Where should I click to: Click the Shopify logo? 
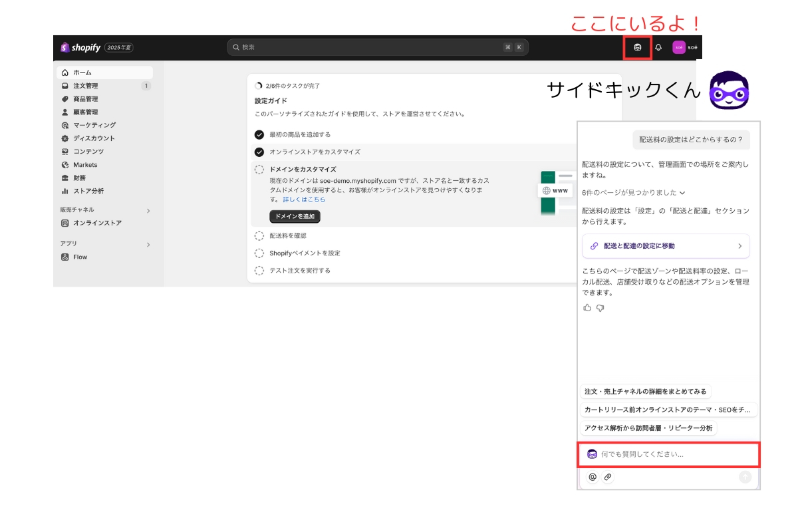tap(80, 47)
